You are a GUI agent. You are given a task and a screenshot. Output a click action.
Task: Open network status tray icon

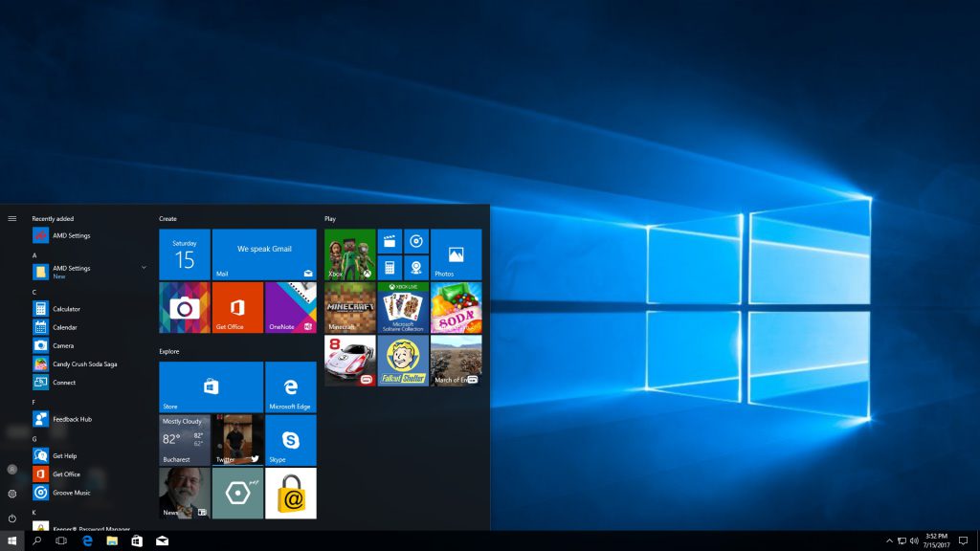[x=902, y=541]
